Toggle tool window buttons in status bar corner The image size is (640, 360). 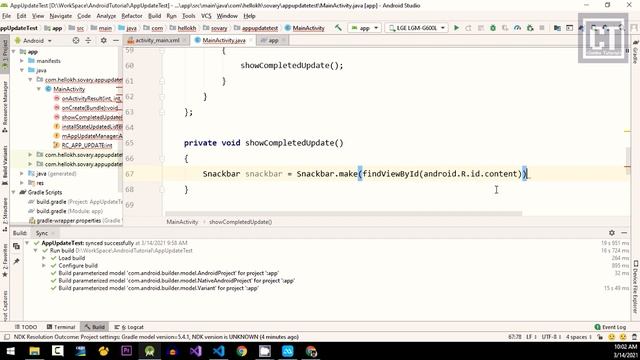(x=6, y=337)
